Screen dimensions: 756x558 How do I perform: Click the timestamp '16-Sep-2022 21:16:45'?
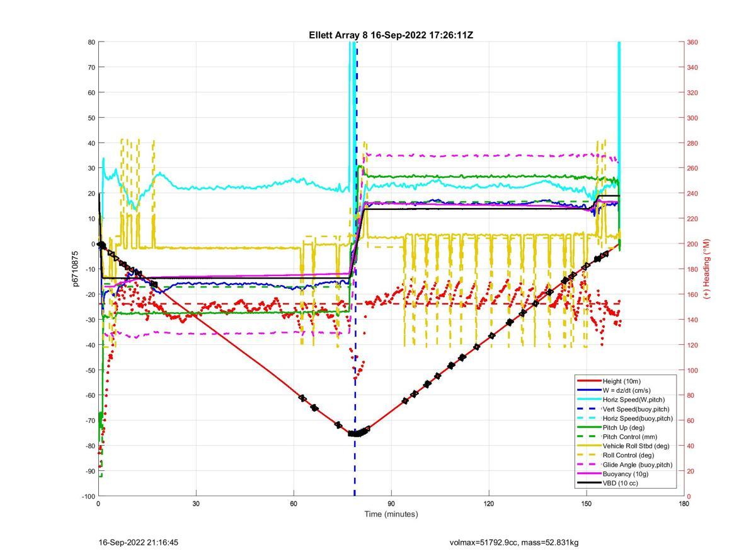(x=139, y=542)
